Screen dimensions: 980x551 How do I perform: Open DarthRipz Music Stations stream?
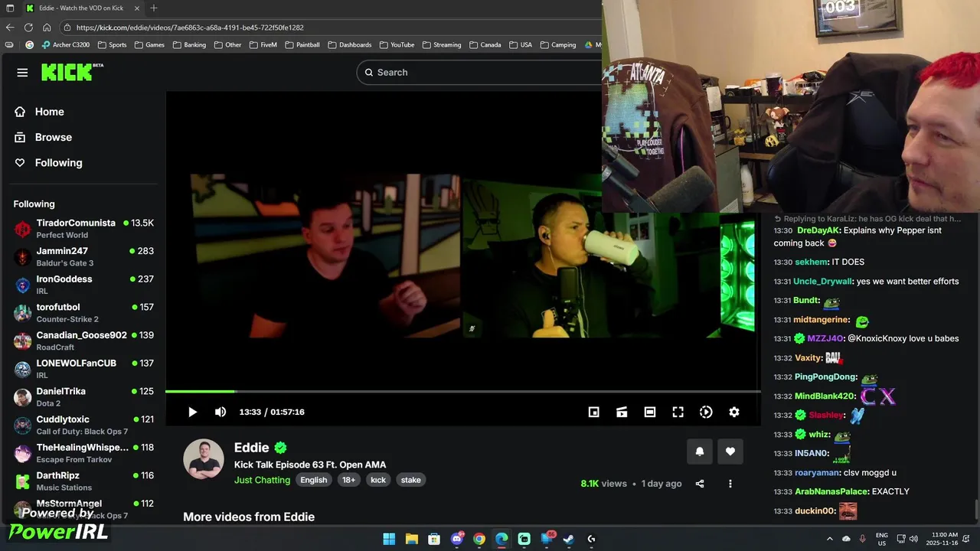[83, 481]
